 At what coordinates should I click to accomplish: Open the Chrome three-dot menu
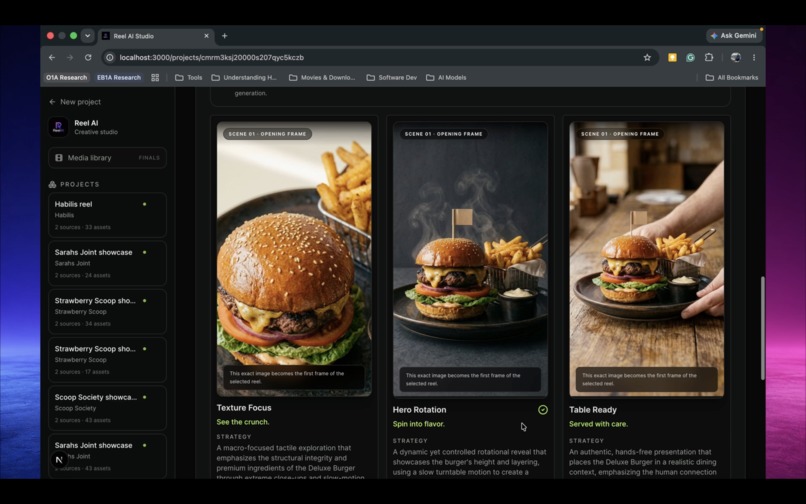(x=754, y=58)
